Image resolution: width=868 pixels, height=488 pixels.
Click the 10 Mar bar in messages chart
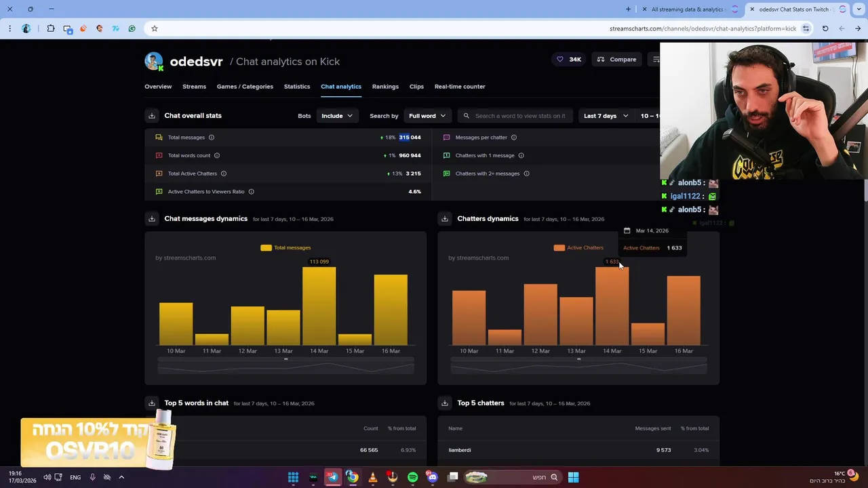click(176, 324)
